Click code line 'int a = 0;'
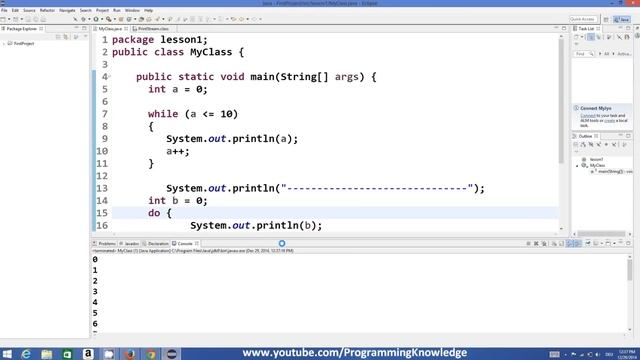Screen dimensions: 640x360 click(x=178, y=89)
